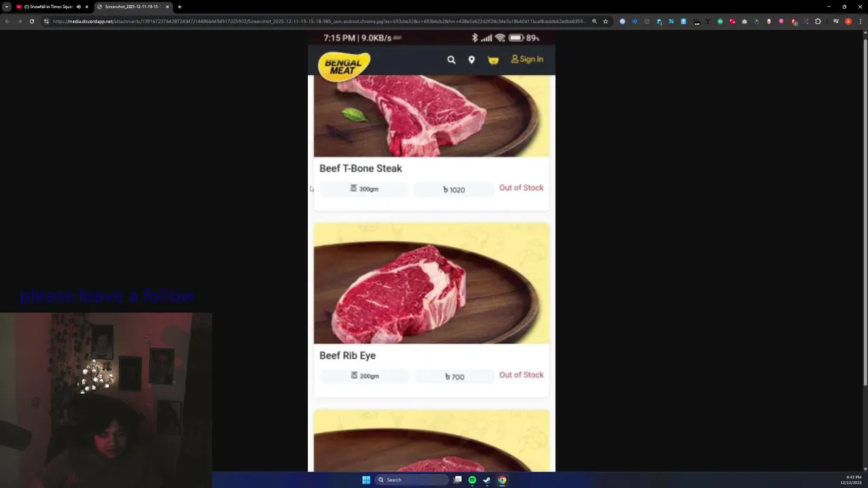
Task: Click the blue download-arrow extension icon
Action: click(684, 21)
